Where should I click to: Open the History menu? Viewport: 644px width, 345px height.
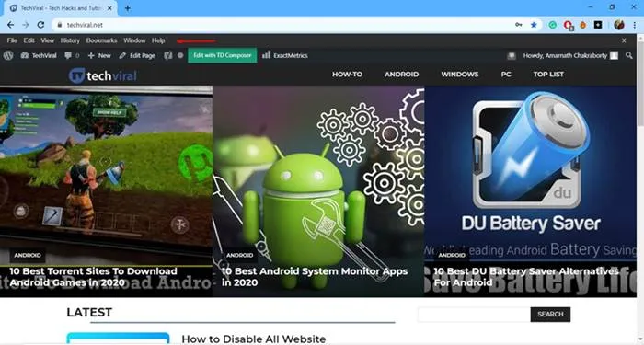(x=70, y=40)
